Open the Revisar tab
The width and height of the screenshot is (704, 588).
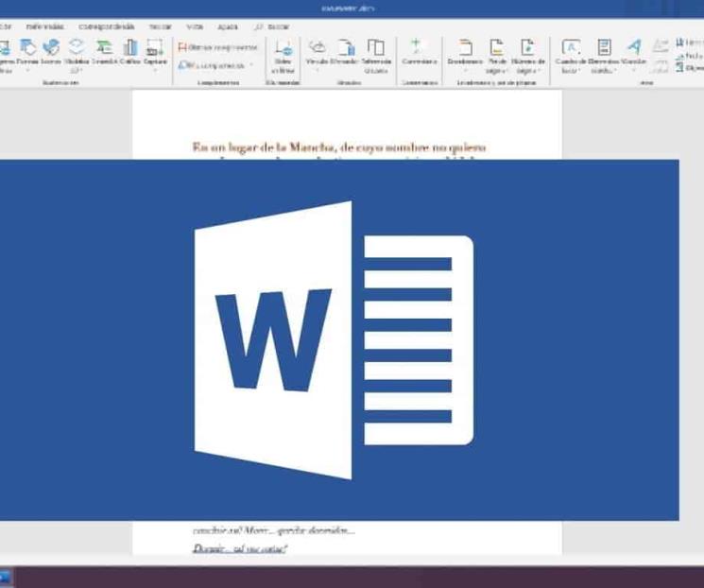click(161, 26)
